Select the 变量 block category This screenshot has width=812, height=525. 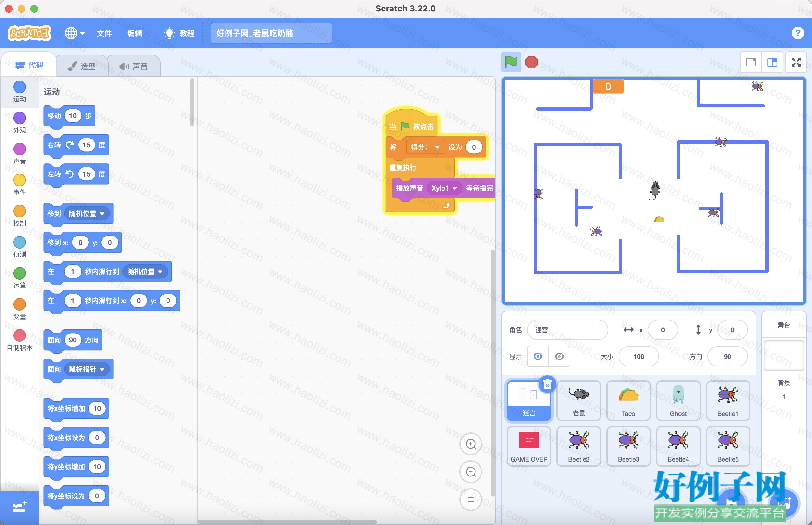coord(19,309)
